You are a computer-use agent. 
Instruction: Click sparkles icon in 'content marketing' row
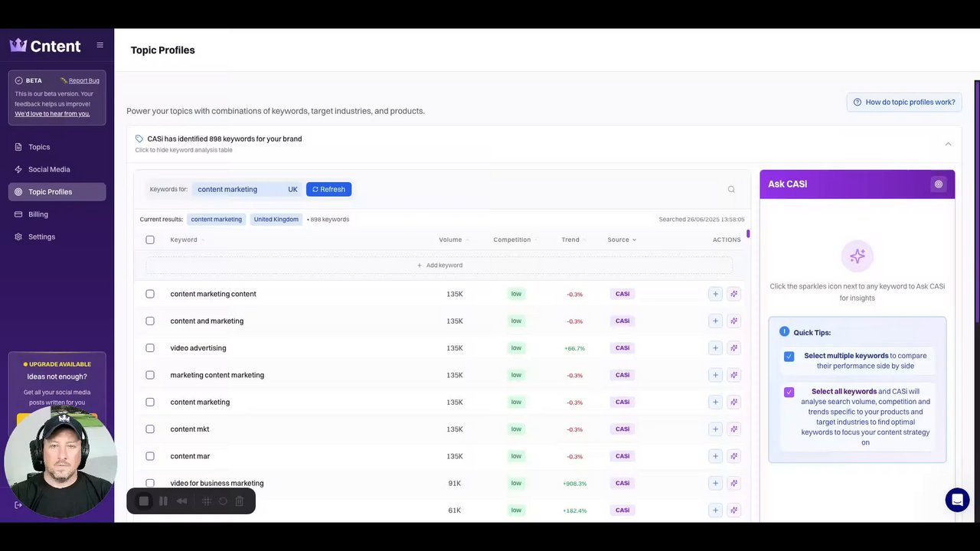pos(733,402)
